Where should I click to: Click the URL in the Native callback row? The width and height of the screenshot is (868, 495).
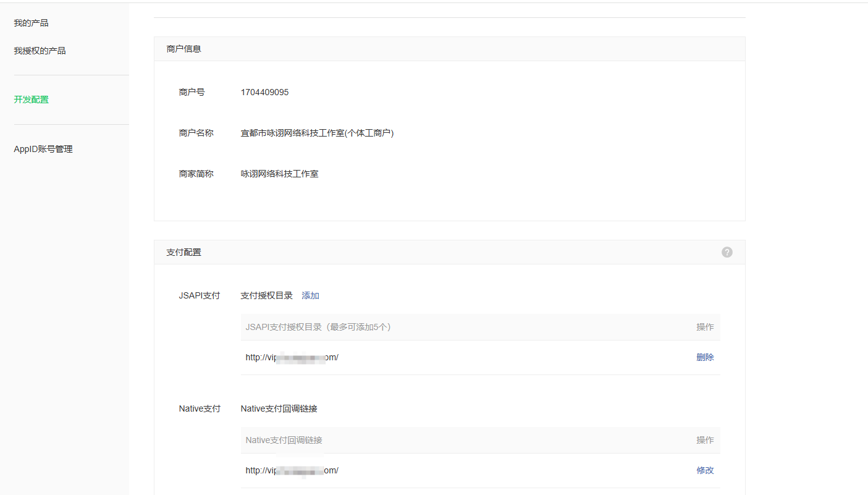pyautogui.click(x=292, y=470)
